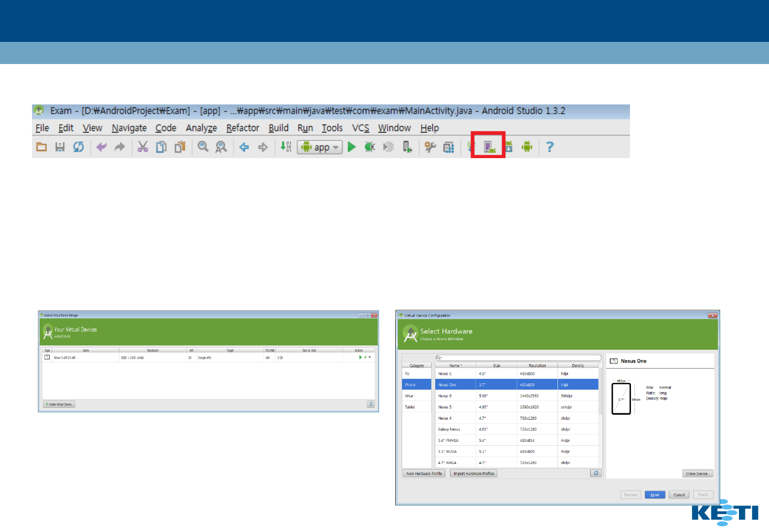The width and height of the screenshot is (769, 532).
Task: Open the app run configuration dropdown
Action: pyautogui.click(x=319, y=147)
